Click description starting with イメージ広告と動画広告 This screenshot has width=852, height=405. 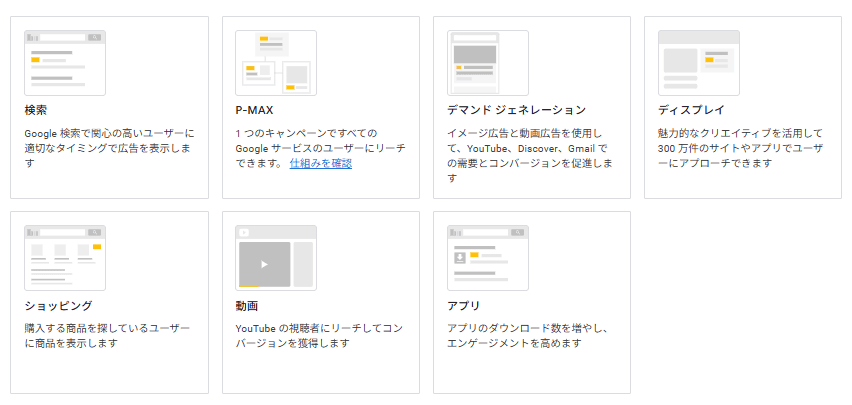[x=530, y=156]
